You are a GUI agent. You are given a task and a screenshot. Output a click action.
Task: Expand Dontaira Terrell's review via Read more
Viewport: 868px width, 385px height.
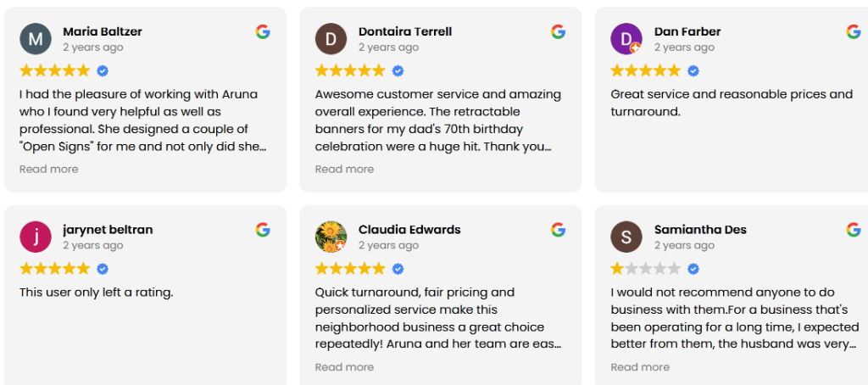point(344,169)
